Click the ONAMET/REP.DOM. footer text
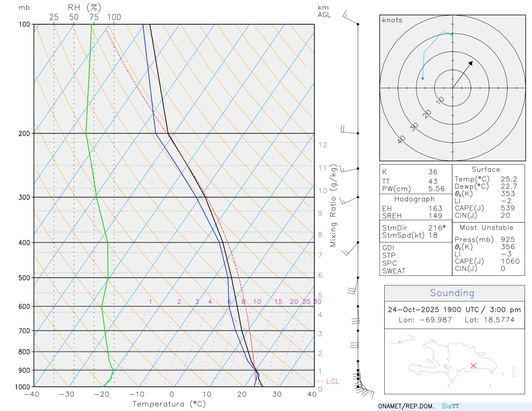 click(406, 406)
